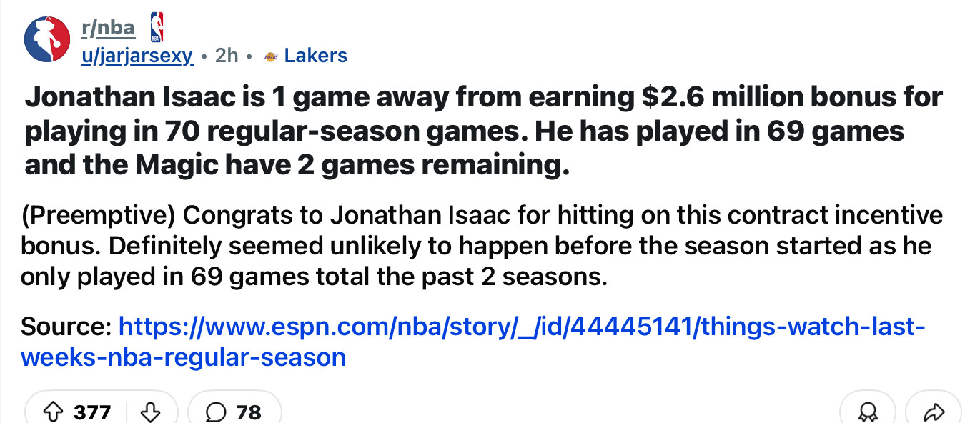Screen dimensions: 980x423
Task: Open the r/nba subreddit link
Action: click(x=107, y=27)
